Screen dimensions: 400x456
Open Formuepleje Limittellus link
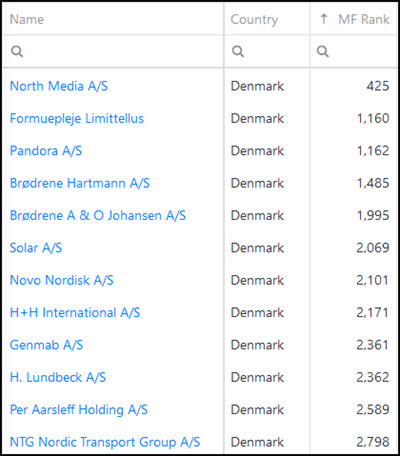coord(77,118)
